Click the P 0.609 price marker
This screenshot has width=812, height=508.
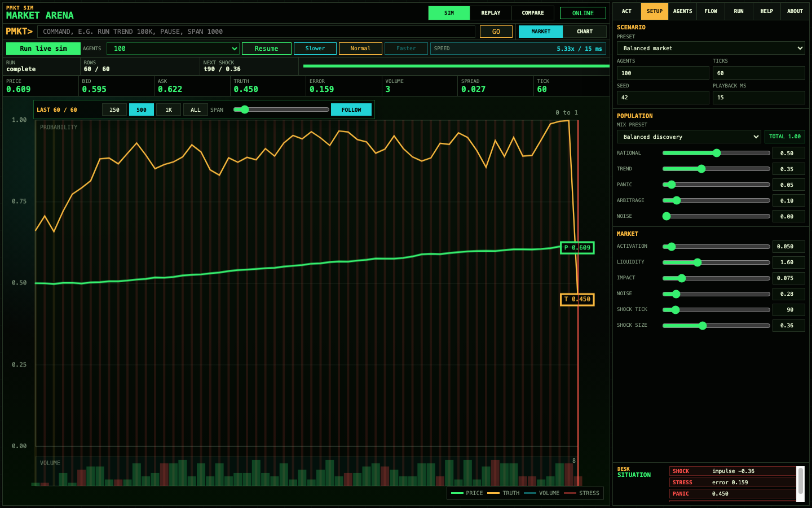(x=577, y=248)
